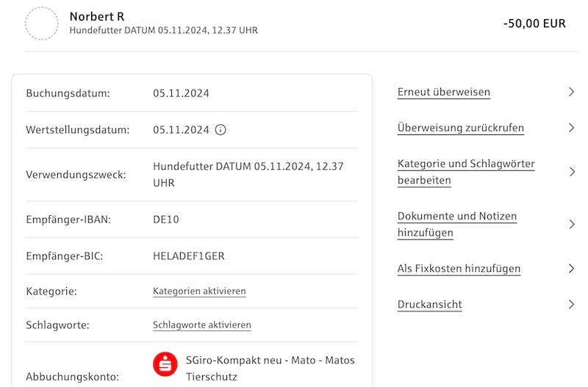Click Schlagworte aktivieren link

click(201, 325)
